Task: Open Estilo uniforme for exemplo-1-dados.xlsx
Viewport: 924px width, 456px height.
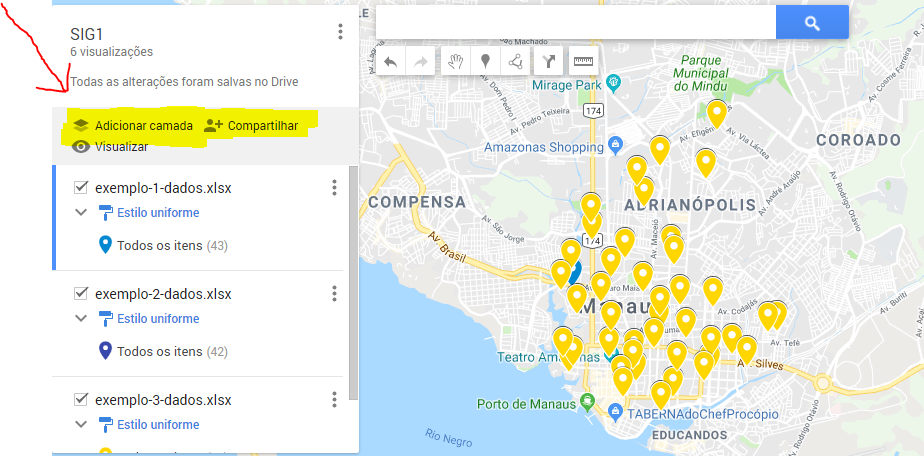Action: 158,213
